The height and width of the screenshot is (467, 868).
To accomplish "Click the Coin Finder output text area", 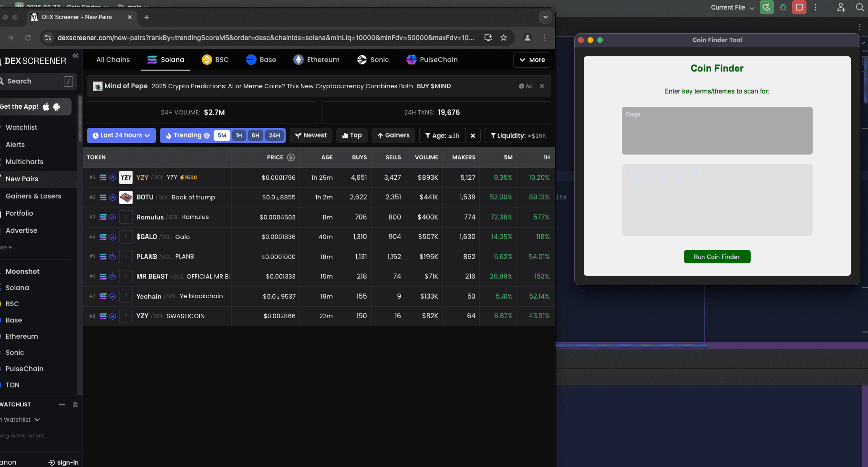I will pyautogui.click(x=717, y=199).
